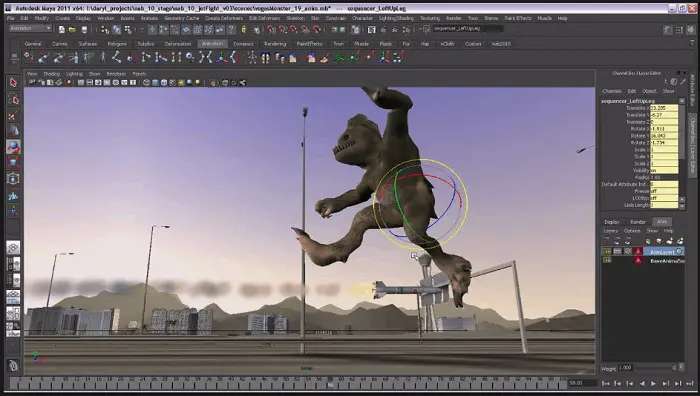
Task: Click the play forward button
Action: [654, 383]
